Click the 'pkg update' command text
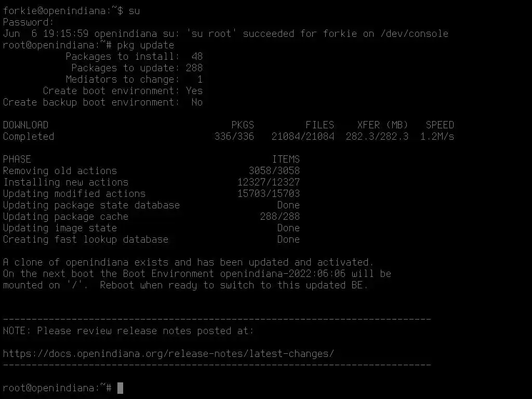 145,45
